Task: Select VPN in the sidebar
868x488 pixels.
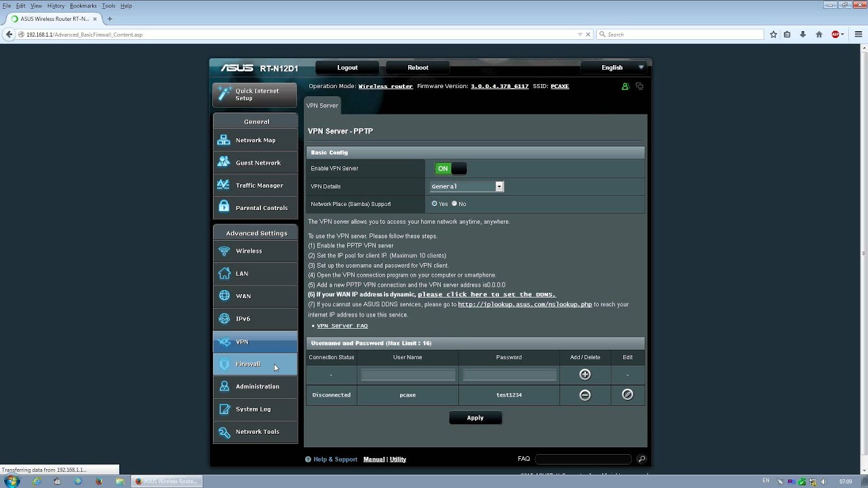Action: [x=255, y=342]
